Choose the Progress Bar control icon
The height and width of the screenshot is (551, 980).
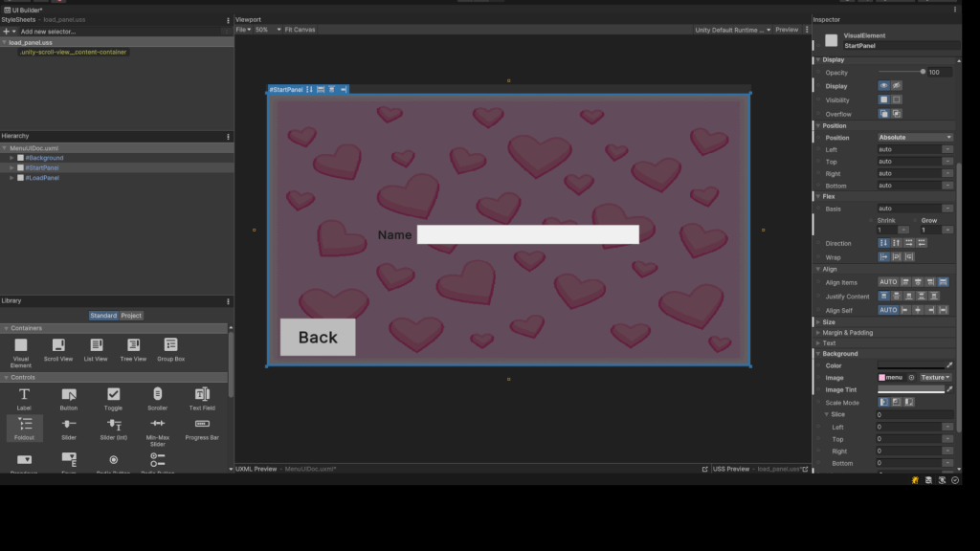tap(202, 424)
